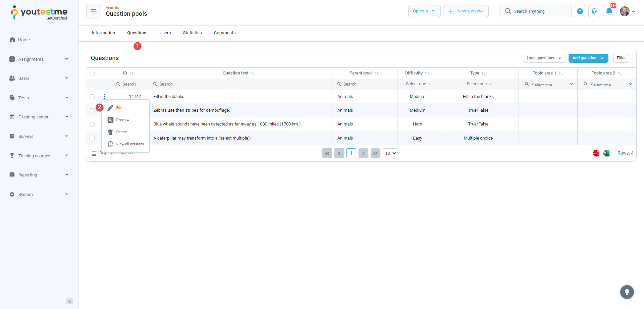
Task: Sort by Question text column arrows
Action: 253,73
